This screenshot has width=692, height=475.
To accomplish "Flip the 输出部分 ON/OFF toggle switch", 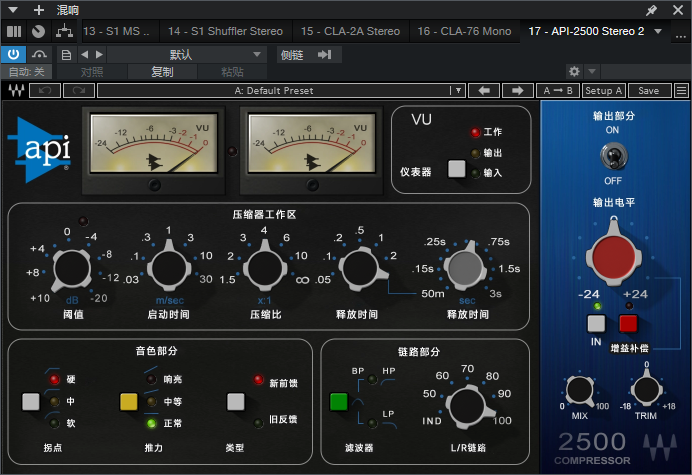I will (x=613, y=155).
